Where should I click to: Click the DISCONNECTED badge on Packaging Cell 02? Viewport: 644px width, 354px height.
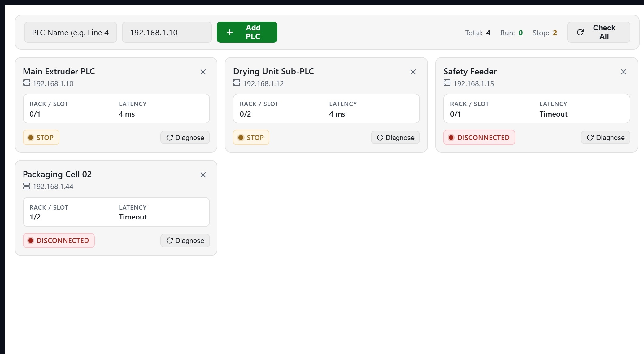click(59, 241)
